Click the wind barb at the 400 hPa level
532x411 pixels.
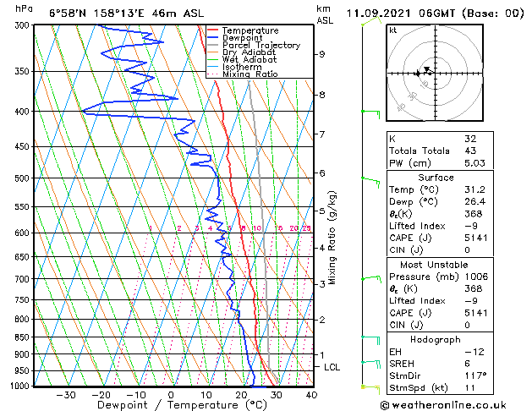pos(370,114)
